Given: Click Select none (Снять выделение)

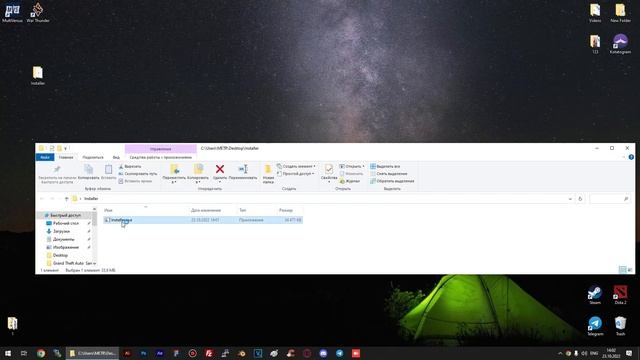Looking at the screenshot, I should pyautogui.click(x=389, y=174).
